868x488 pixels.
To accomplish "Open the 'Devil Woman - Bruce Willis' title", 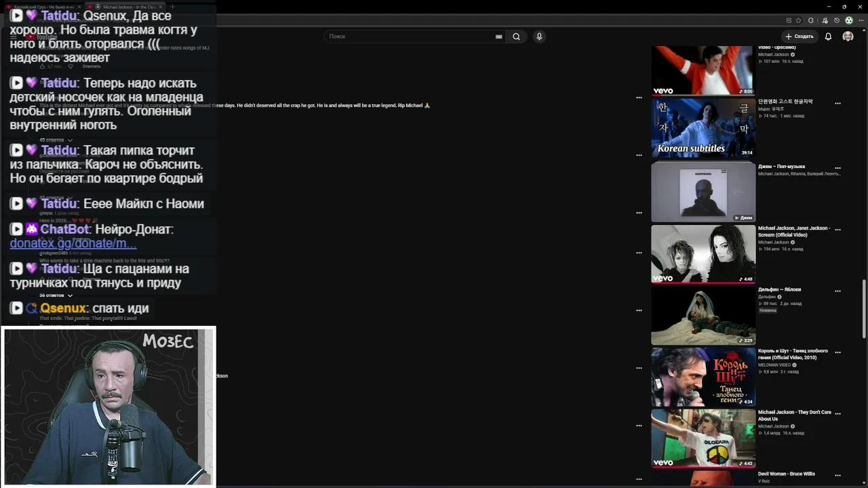I will (x=787, y=474).
